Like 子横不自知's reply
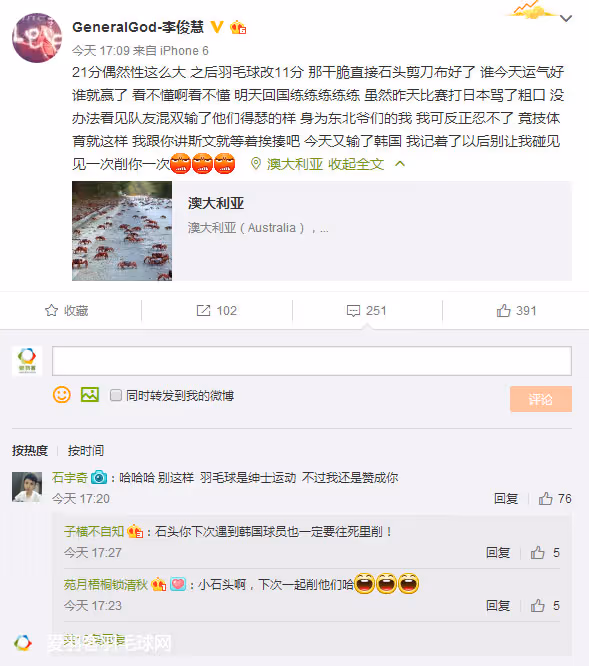This screenshot has height=666, width=589. (545, 553)
